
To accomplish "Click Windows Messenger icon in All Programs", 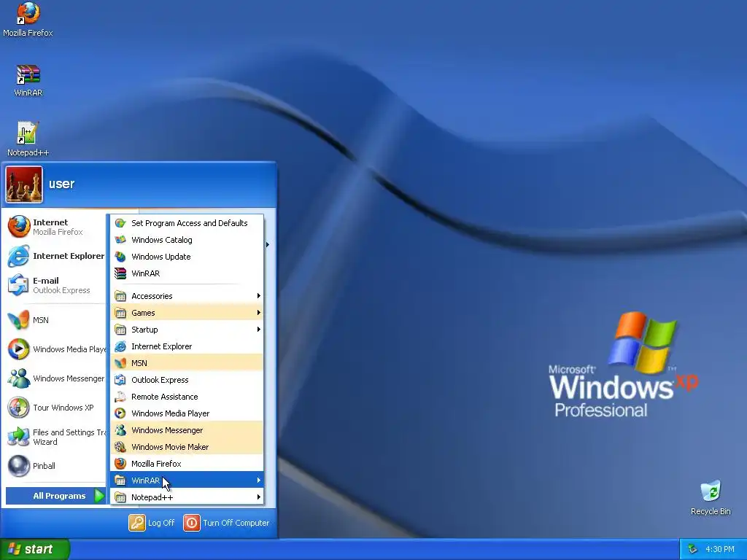I will pyautogui.click(x=120, y=430).
